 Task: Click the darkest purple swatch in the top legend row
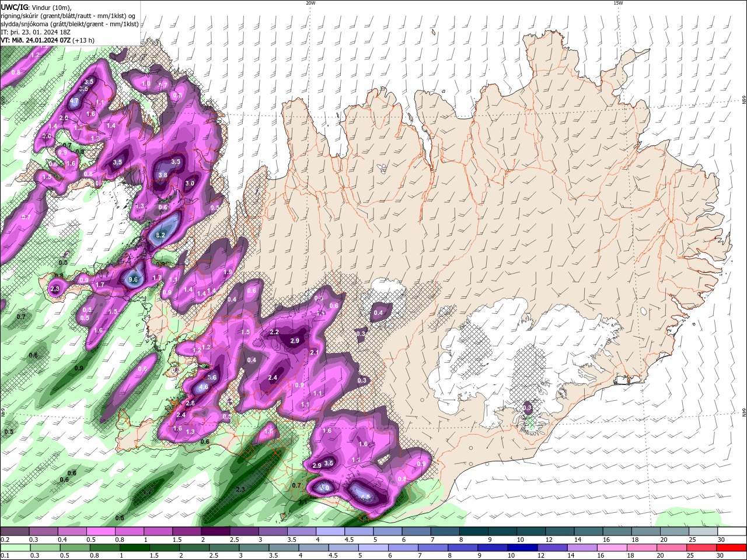215,531
